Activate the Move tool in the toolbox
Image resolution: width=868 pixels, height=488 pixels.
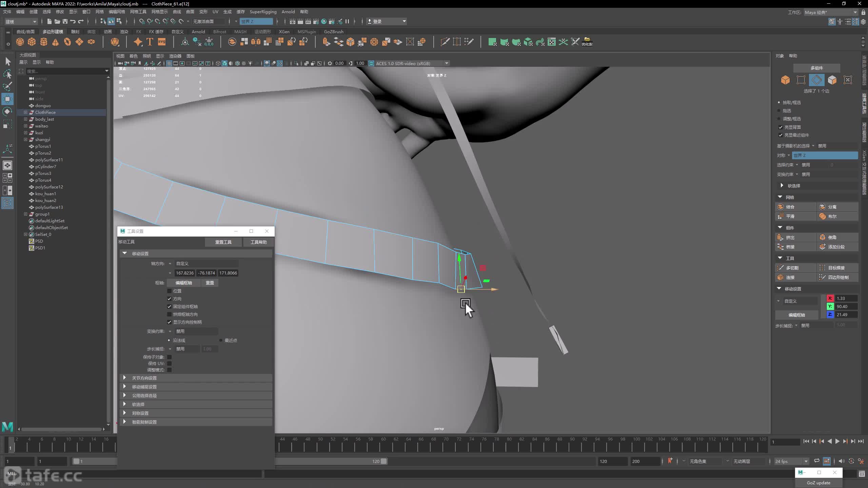[x=7, y=99]
